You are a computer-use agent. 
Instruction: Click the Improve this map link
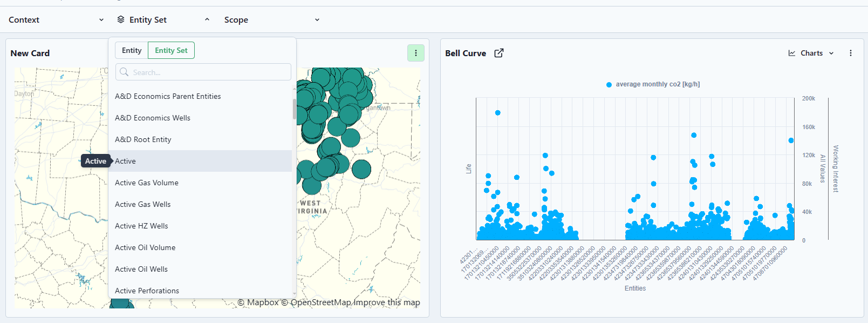pyautogui.click(x=387, y=302)
